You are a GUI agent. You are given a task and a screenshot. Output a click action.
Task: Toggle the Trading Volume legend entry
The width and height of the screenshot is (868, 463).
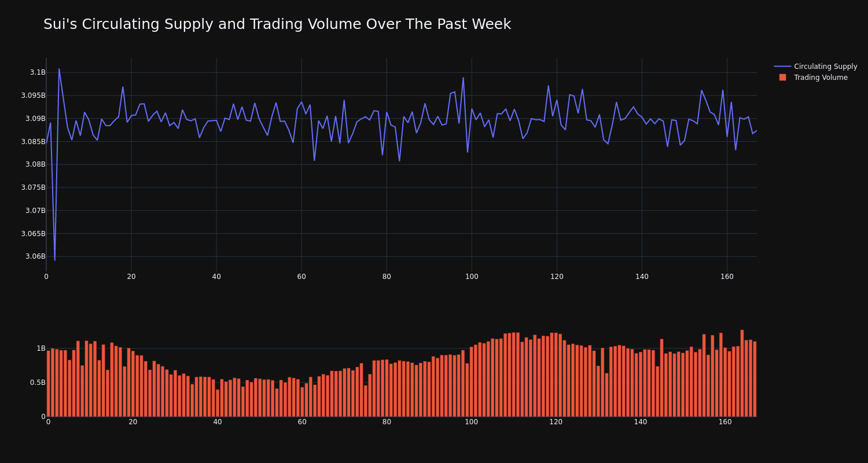click(821, 78)
